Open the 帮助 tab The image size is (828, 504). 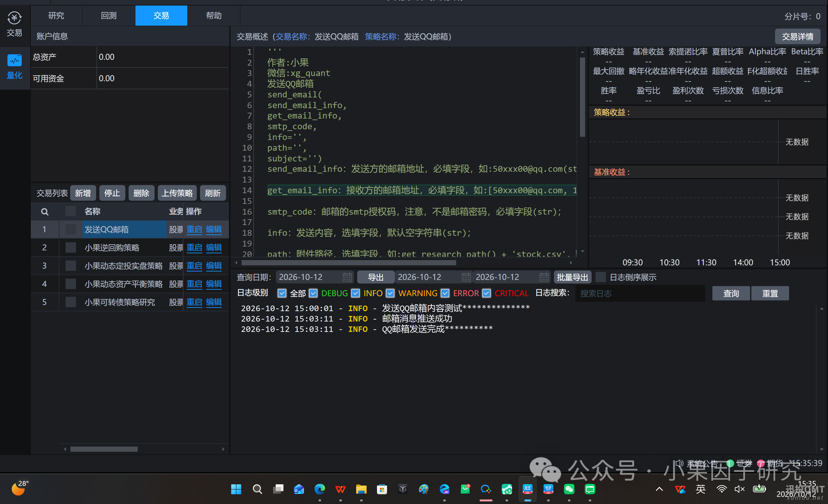pos(214,16)
